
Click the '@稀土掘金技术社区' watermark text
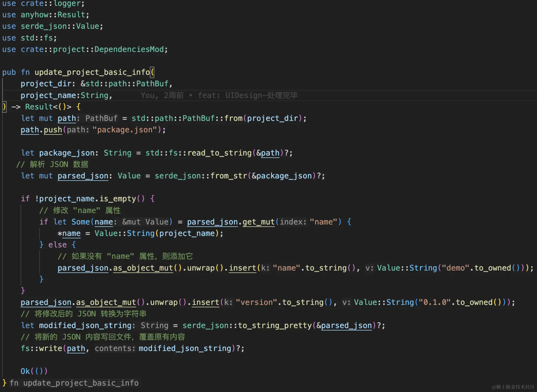coord(513,387)
